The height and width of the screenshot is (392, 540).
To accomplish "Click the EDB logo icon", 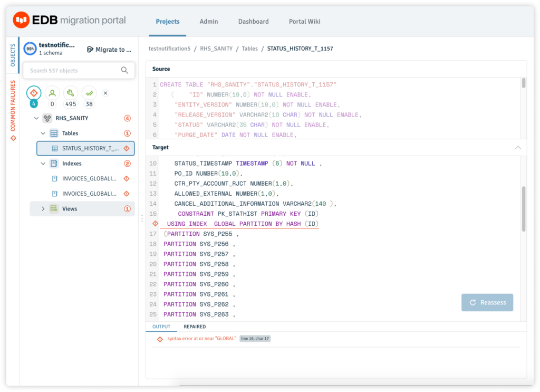I will point(21,20).
